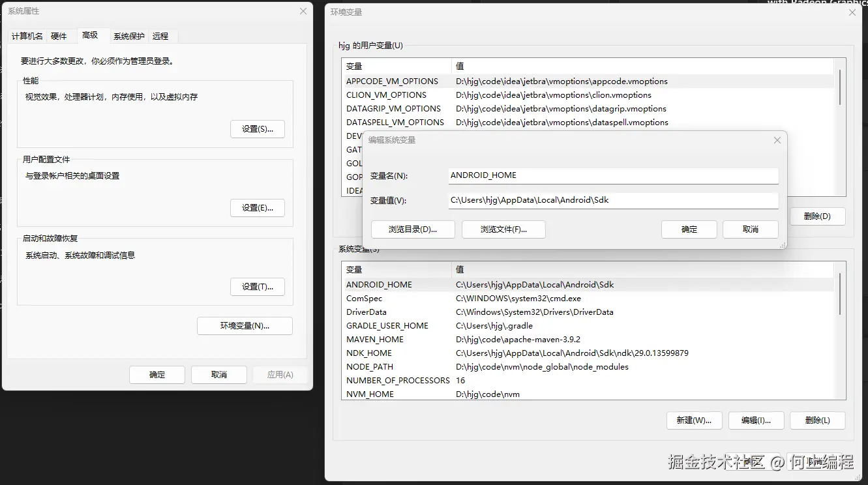
Task: Click value C:\Users\hjg\.gradle
Action: 494,326
